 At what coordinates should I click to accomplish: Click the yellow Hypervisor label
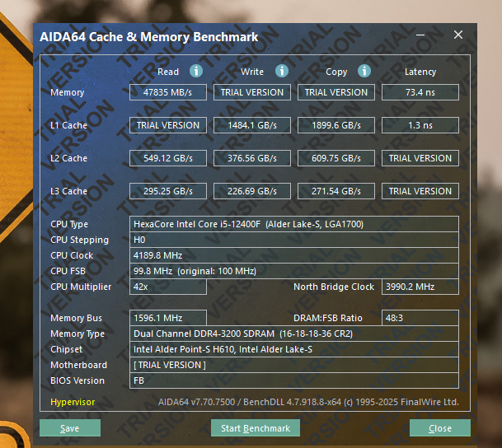[x=73, y=402]
